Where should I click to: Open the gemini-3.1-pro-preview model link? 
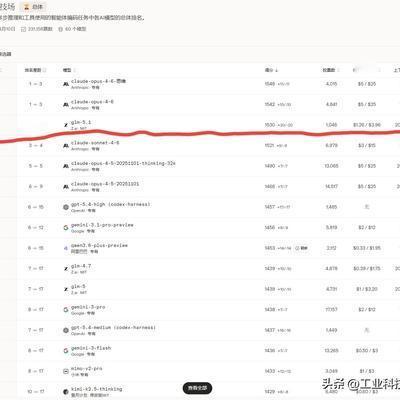pyautogui.click(x=102, y=225)
